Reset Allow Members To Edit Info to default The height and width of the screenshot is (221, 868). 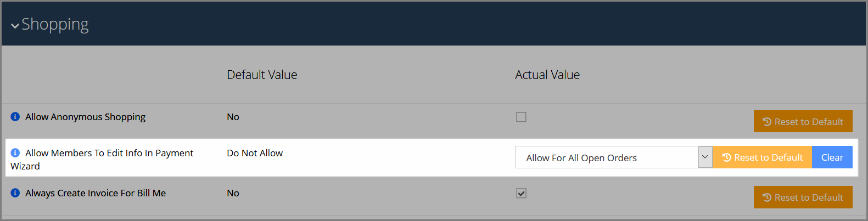coord(762,157)
